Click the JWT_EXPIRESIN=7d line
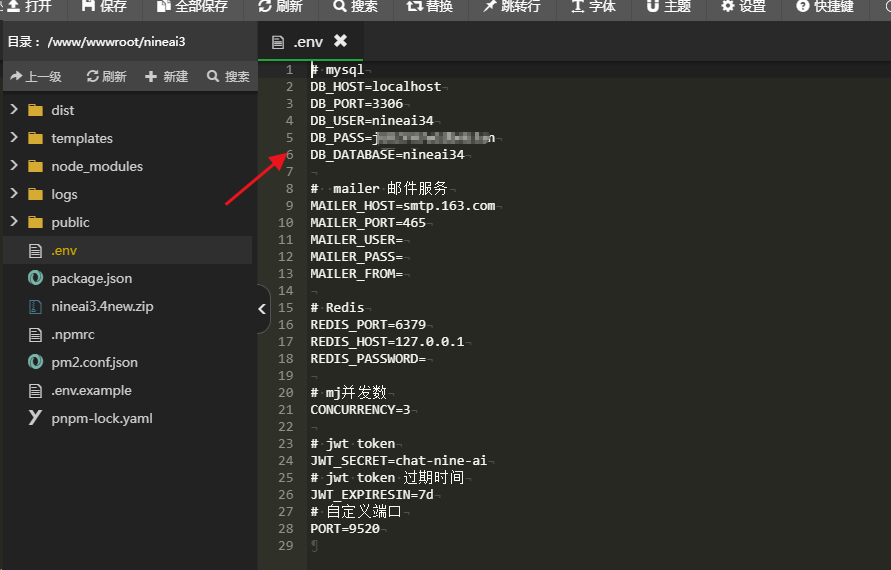The image size is (891, 570). (372, 494)
